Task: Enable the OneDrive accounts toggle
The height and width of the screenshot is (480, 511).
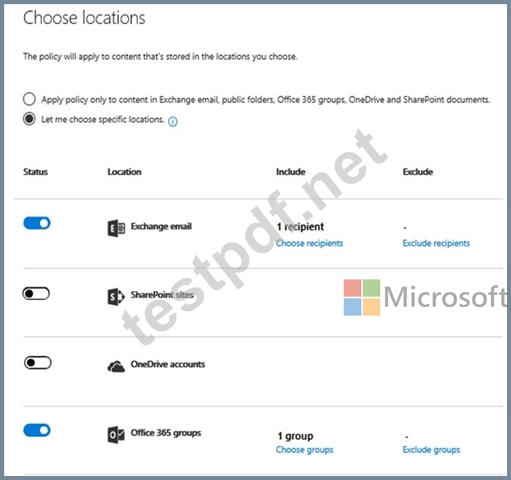Action: 38,363
